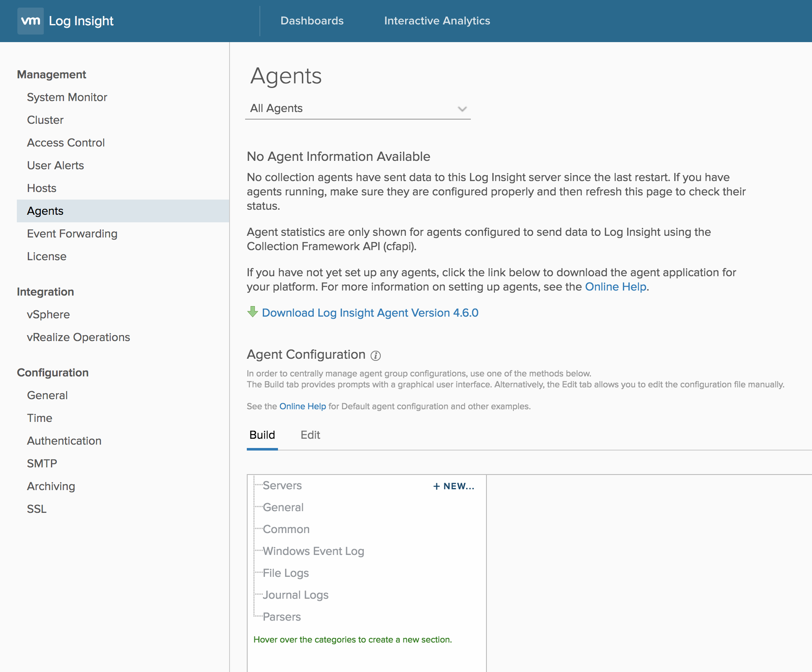
Task: Click the plus NEW button beside Servers
Action: pos(454,486)
